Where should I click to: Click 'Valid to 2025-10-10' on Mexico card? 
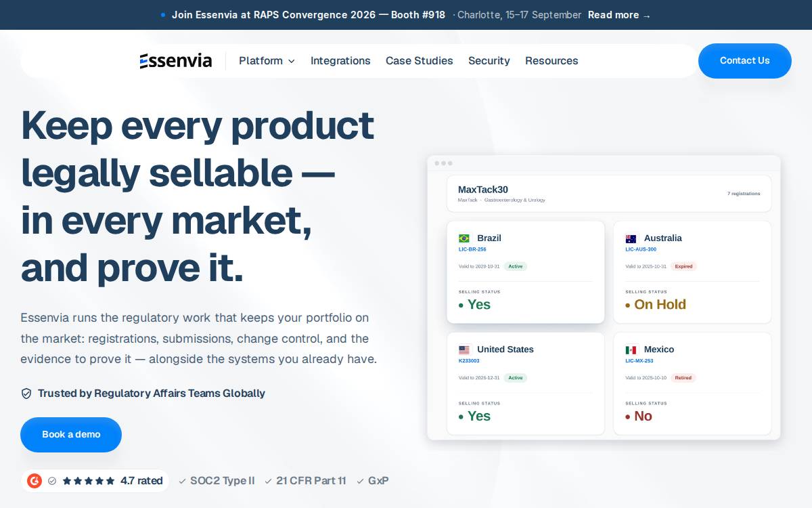tap(646, 378)
